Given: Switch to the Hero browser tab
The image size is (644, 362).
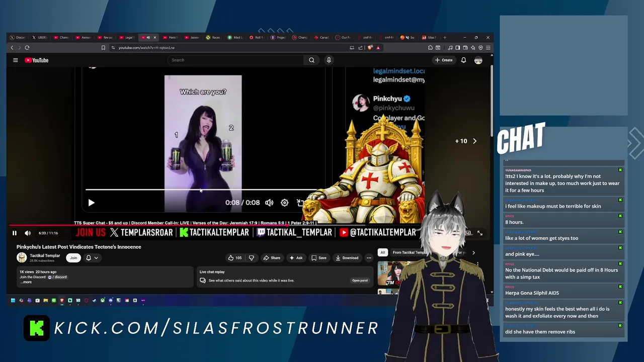Looking at the screenshot, I should click(170, 37).
